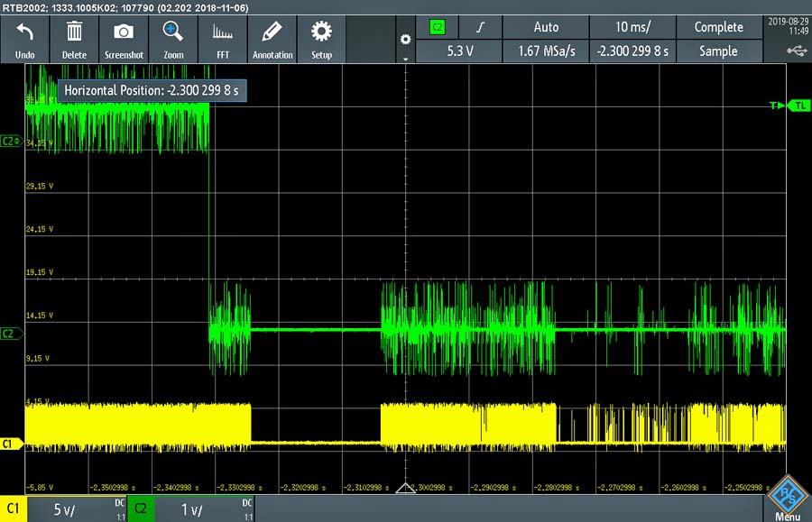Activate the Zoom magnifier tool

(x=173, y=40)
